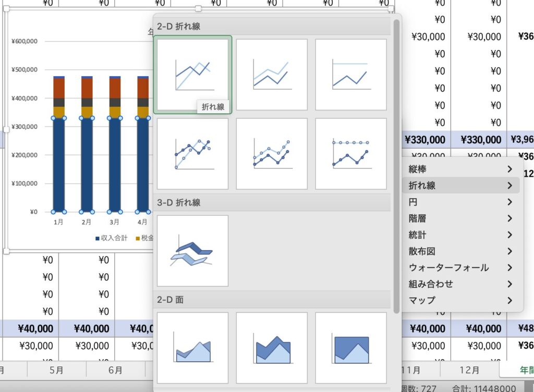Image resolution: width=534 pixels, height=392 pixels.
Task: Select the 散布図 menu item
Action: (460, 251)
